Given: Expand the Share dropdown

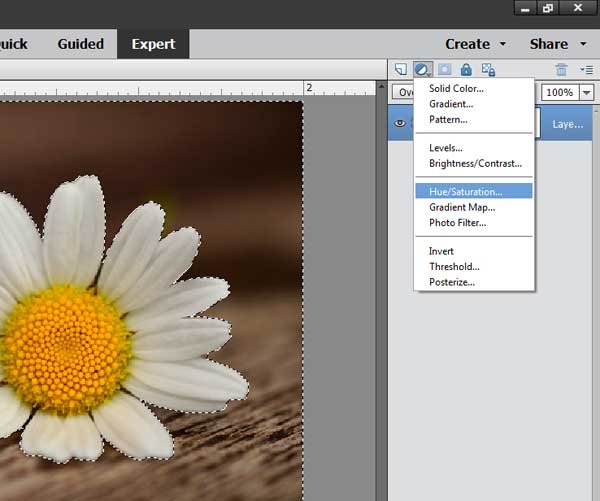Looking at the screenshot, I should 558,44.
